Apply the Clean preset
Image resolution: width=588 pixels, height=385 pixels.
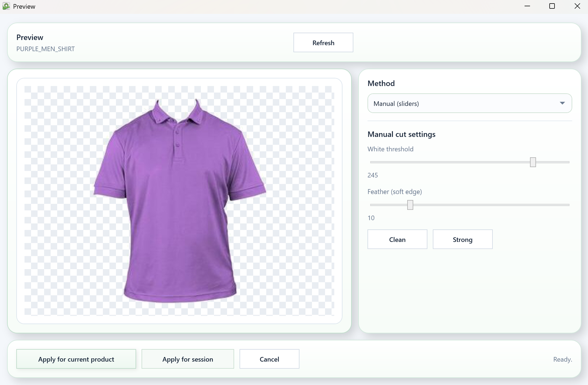397,239
